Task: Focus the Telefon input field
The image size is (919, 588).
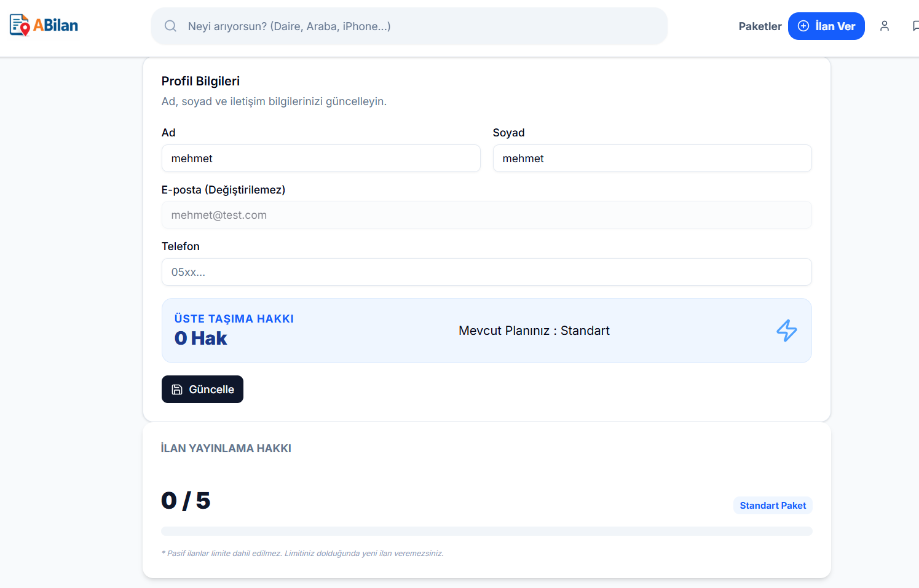Action: click(486, 272)
